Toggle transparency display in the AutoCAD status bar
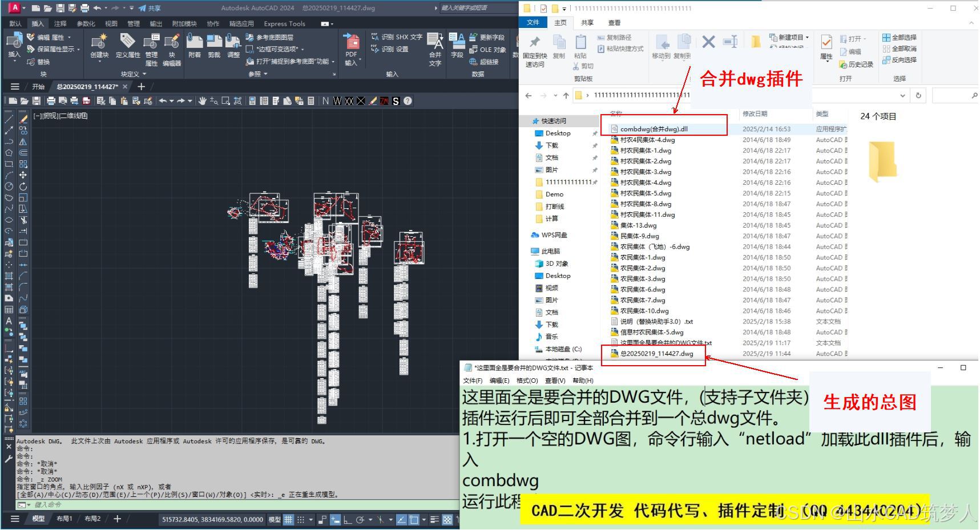980x530 pixels. pyautogui.click(x=447, y=519)
